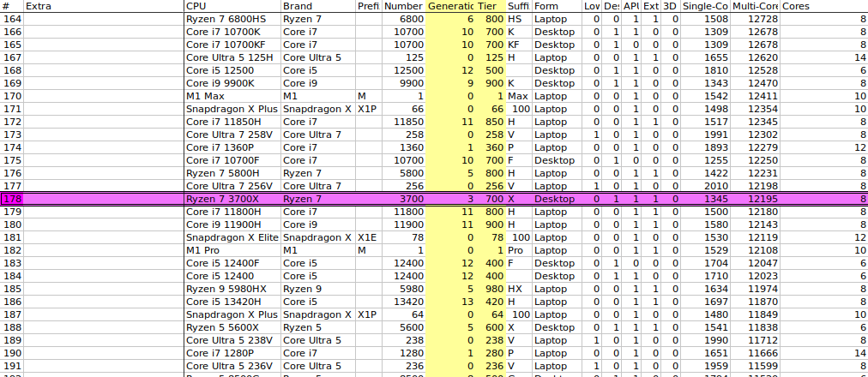Select the Ryzen 9 5980HX cell
868x377 pixels.
pyautogui.click(x=232, y=289)
